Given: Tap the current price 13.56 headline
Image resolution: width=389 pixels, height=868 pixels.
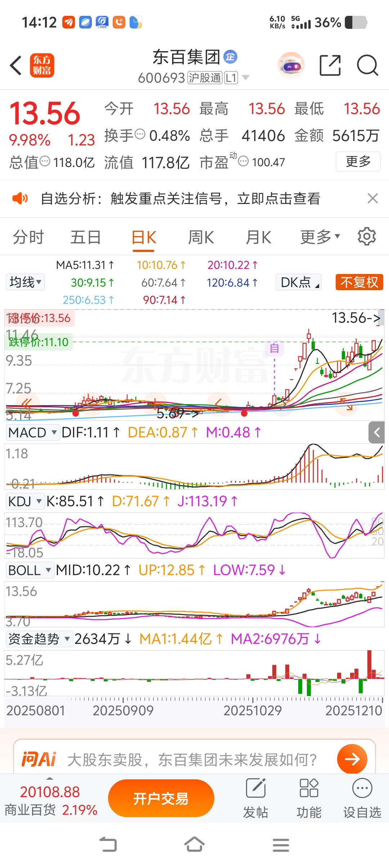Looking at the screenshot, I should click(45, 113).
